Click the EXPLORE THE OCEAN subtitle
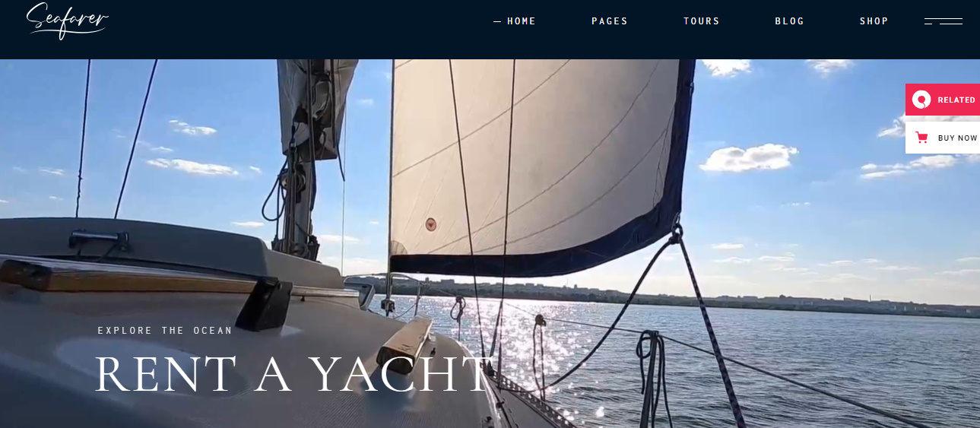The height and width of the screenshot is (428, 980). 165,331
